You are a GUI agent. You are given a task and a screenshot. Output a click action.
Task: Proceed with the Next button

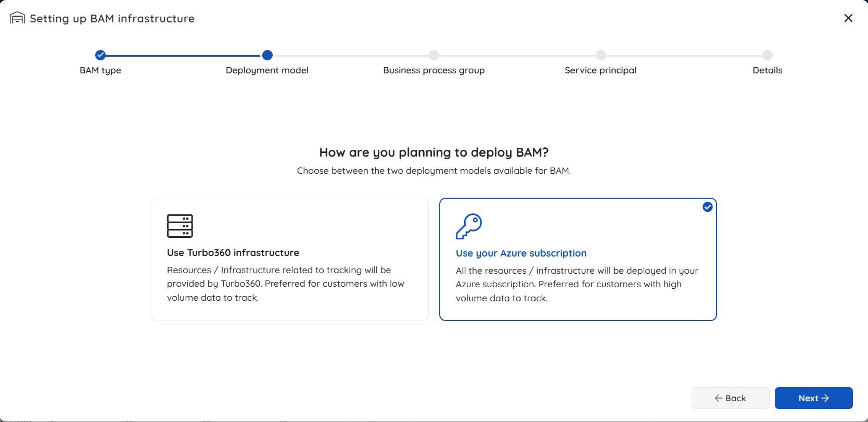(814, 398)
